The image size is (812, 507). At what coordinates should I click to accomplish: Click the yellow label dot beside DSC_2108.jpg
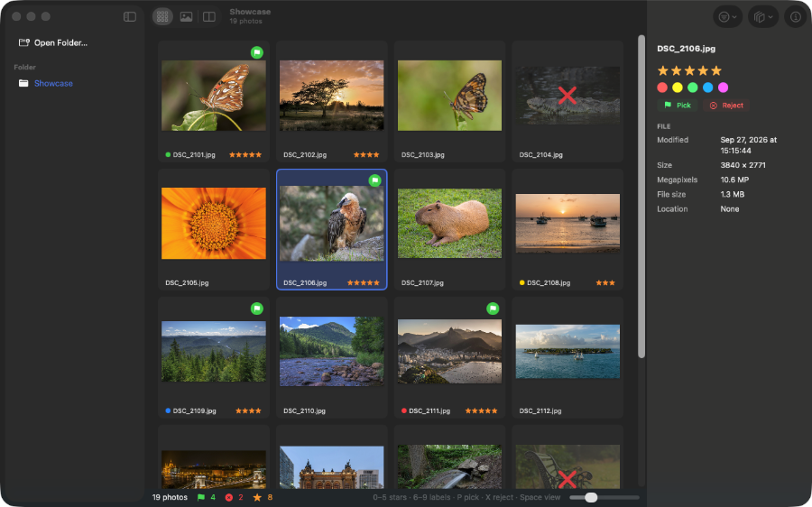(522, 282)
